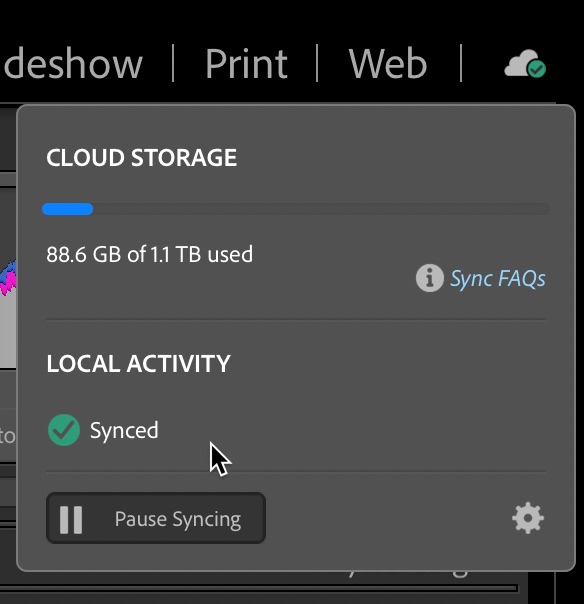Switch to the Print module

click(246, 64)
